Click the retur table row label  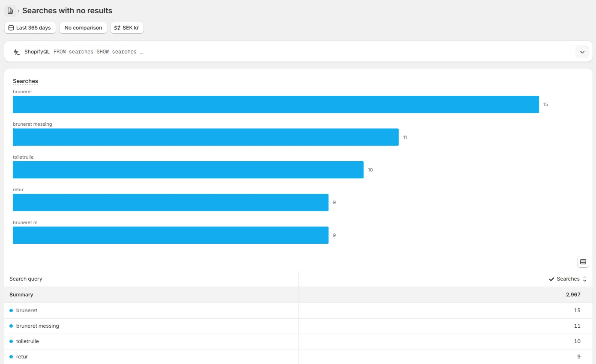pos(22,357)
